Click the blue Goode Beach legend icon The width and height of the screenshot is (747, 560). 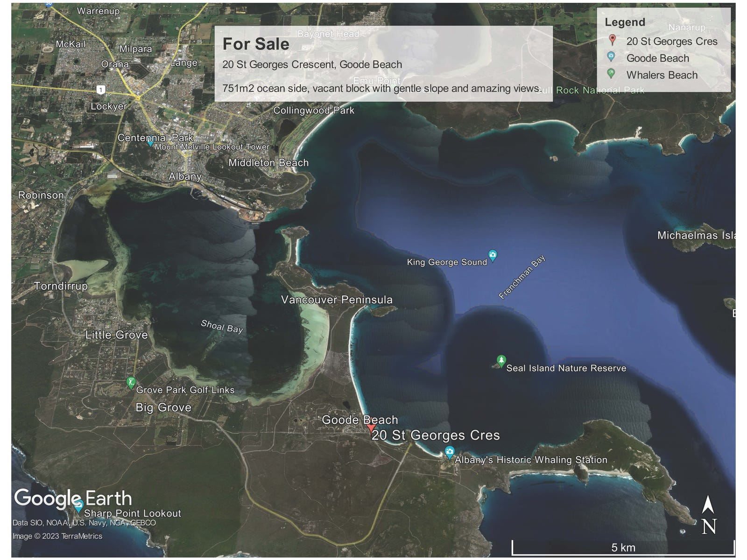pyautogui.click(x=611, y=57)
